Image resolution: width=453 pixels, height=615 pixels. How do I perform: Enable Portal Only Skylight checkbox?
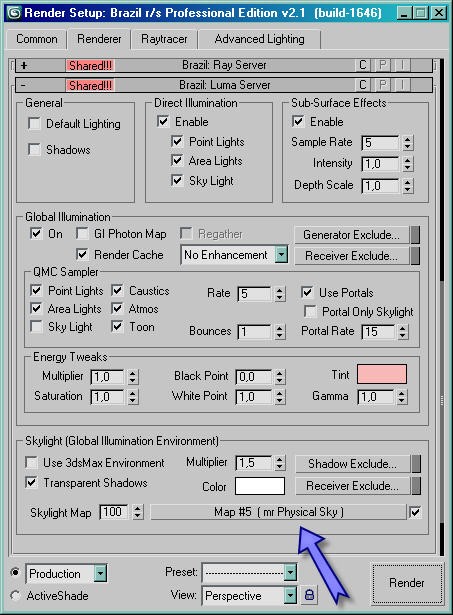point(310,312)
